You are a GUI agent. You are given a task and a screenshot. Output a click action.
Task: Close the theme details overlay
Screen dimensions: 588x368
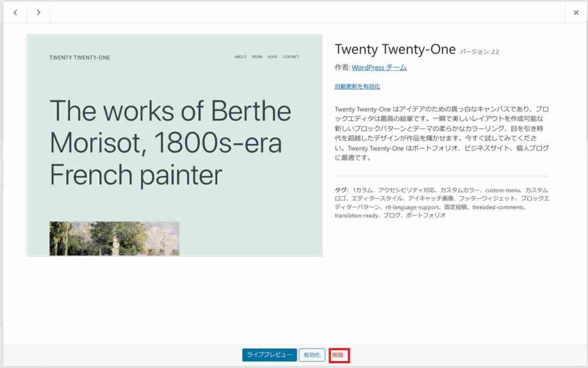pos(576,13)
